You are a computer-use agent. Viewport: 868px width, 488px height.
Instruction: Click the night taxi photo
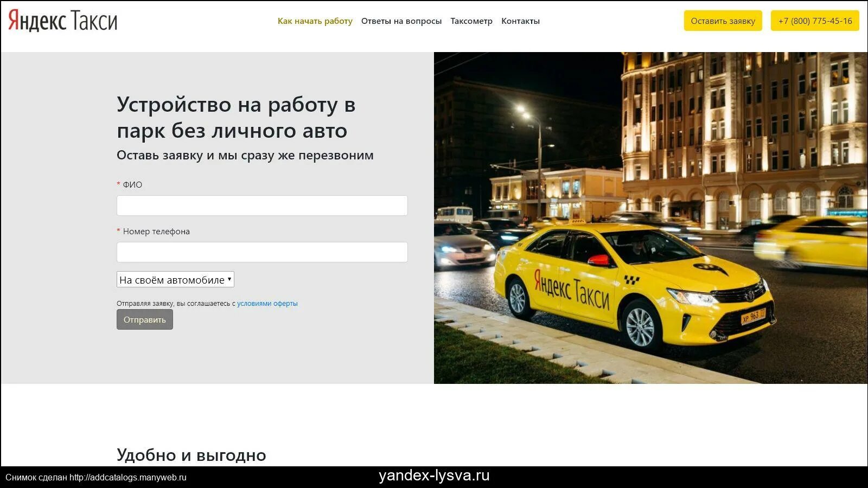pos(650,218)
